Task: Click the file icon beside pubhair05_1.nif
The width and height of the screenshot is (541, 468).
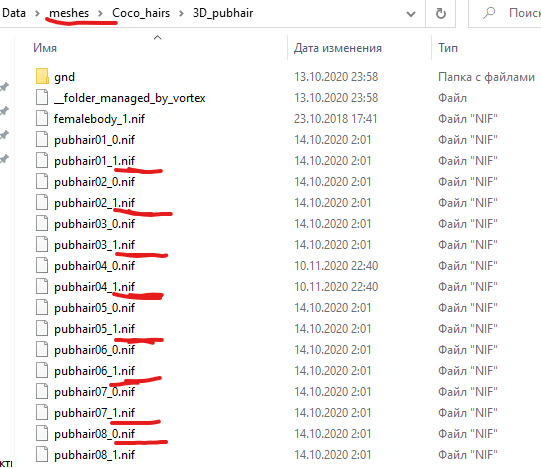Action: pos(42,329)
